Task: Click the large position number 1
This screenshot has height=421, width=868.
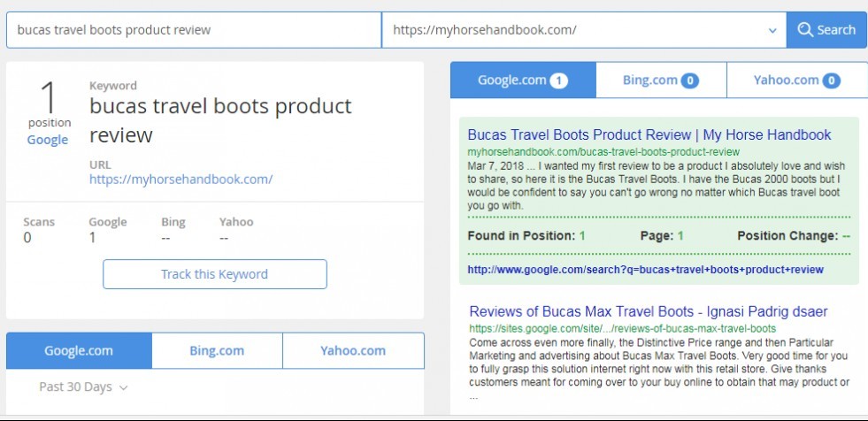Action: pyautogui.click(x=50, y=98)
